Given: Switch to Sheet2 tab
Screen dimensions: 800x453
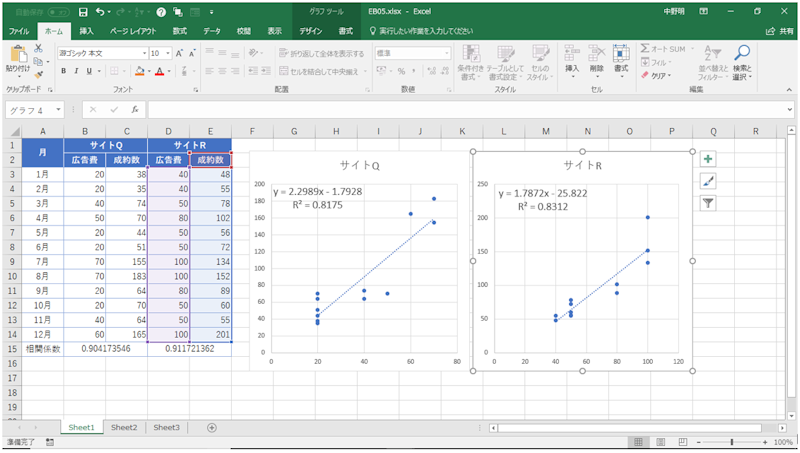Looking at the screenshot, I should [124, 427].
